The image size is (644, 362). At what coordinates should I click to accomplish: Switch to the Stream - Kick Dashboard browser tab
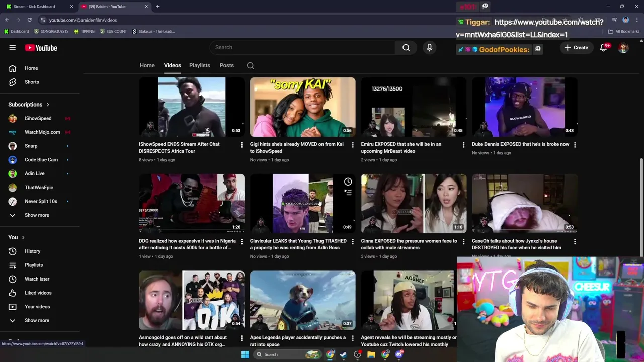click(39, 7)
